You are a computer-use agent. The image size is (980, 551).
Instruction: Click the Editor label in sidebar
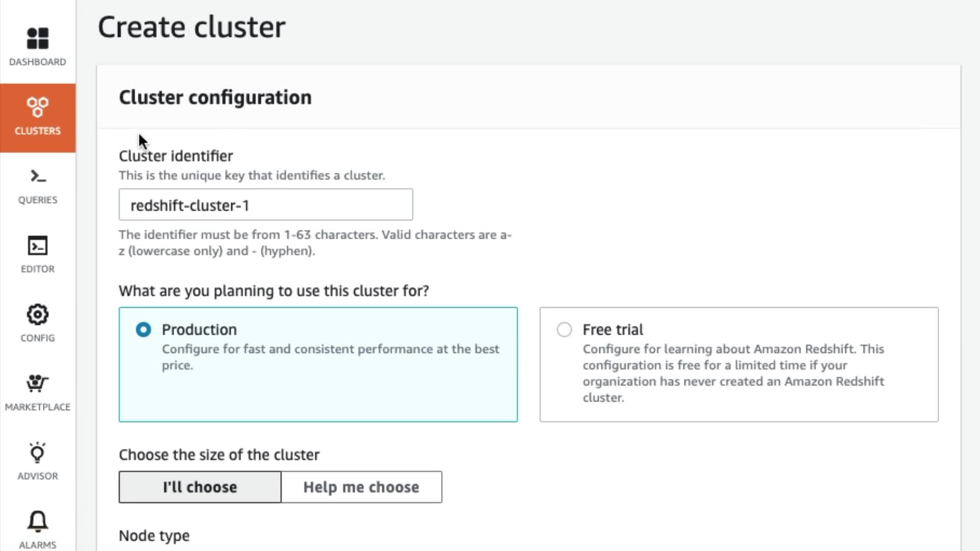click(37, 269)
